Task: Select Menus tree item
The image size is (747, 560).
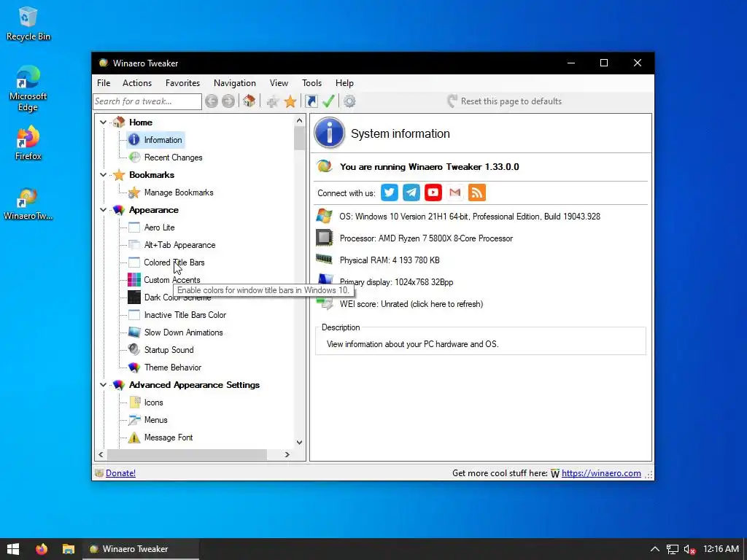Action: (156, 420)
